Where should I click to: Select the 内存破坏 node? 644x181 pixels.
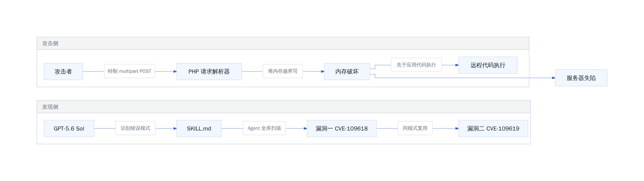coord(347,71)
